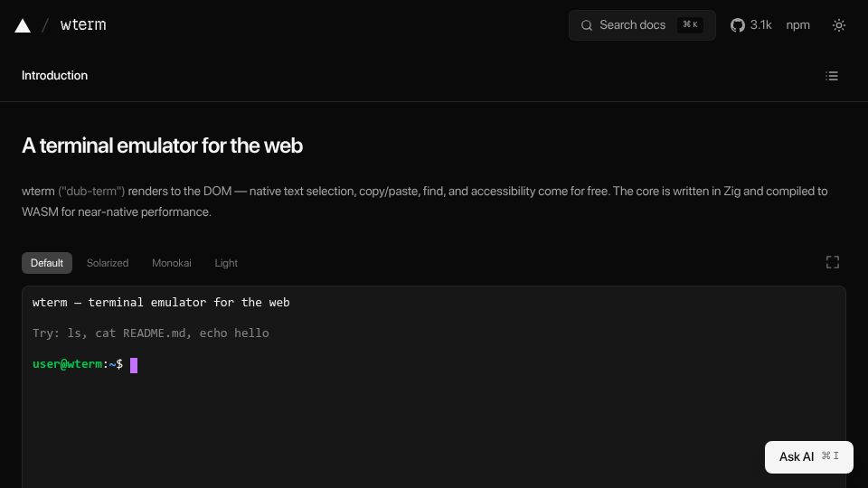The width and height of the screenshot is (868, 488).
Task: Open the Search docs field
Action: [642, 25]
